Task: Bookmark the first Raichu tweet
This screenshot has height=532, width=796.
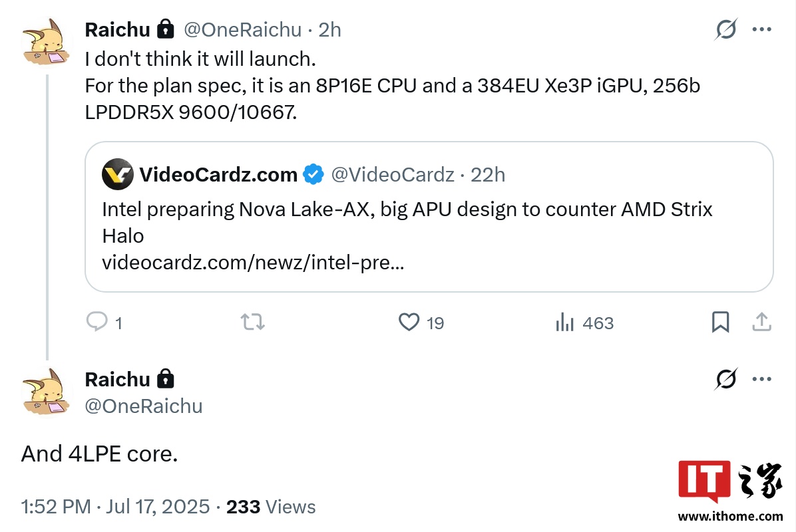Action: coord(720,323)
